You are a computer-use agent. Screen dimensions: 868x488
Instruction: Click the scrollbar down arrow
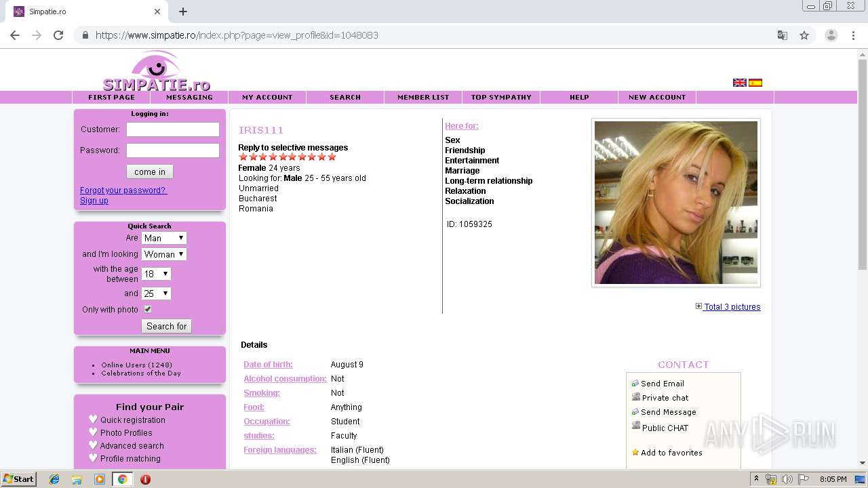click(x=863, y=463)
